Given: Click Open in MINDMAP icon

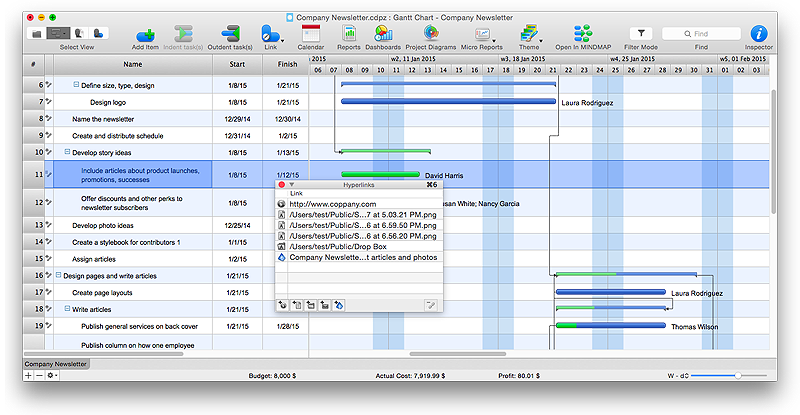Looking at the screenshot, I should click(x=581, y=34).
